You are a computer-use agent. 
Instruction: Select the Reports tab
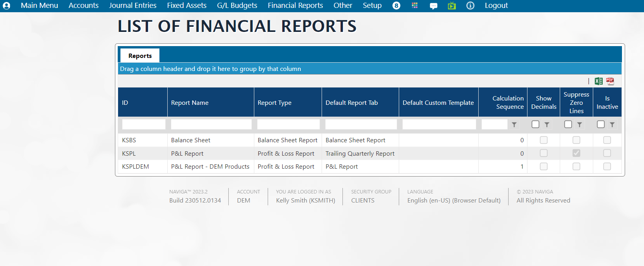coord(140,56)
